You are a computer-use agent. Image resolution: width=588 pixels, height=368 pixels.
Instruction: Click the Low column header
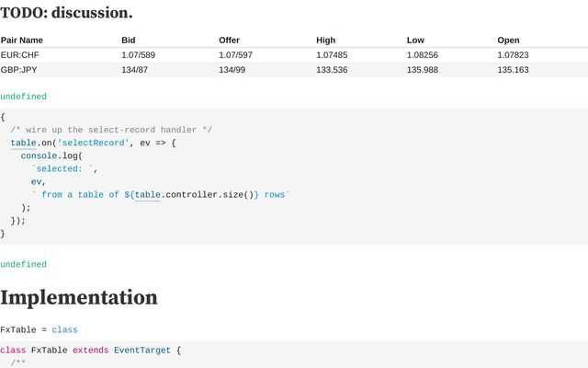(x=415, y=40)
